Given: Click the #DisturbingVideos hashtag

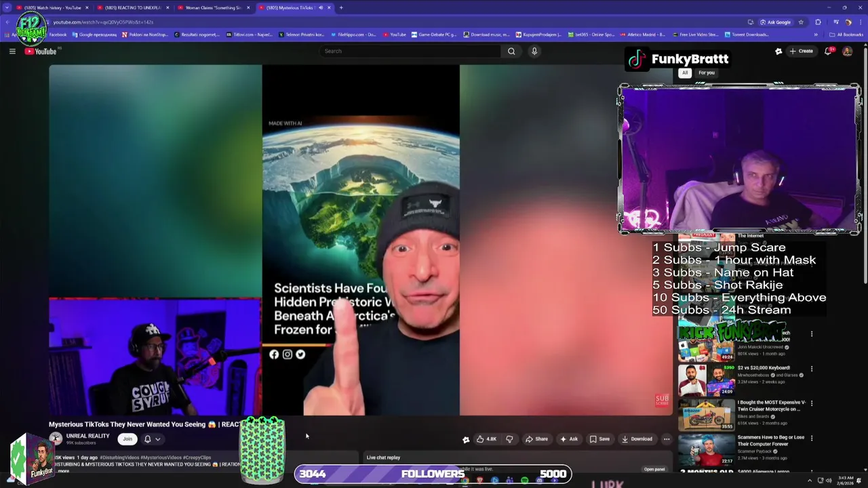Looking at the screenshot, I should coord(120,457).
